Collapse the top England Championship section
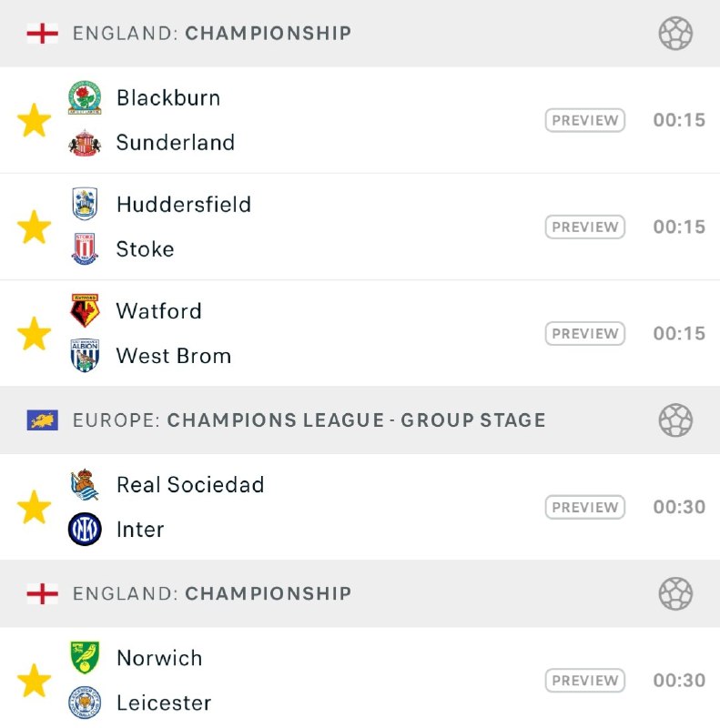The width and height of the screenshot is (720, 728). point(675,34)
